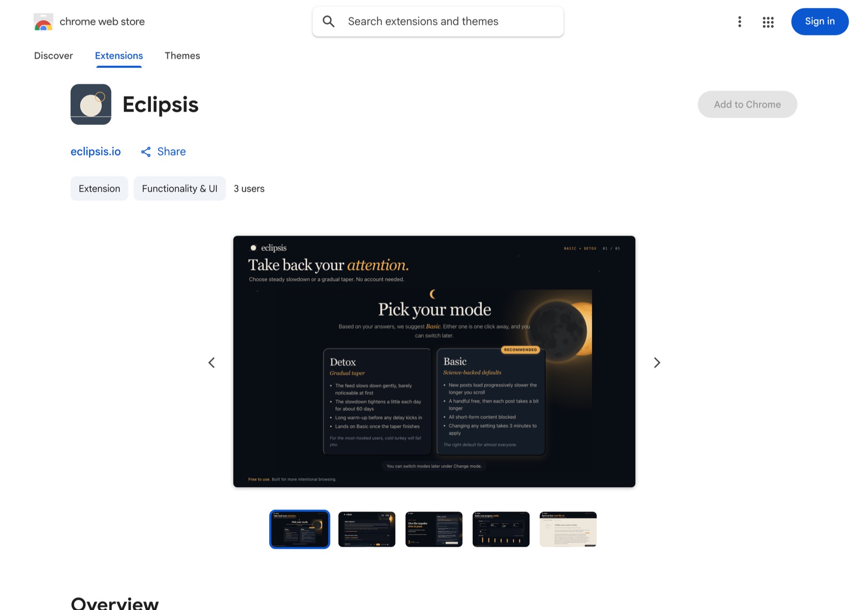
Task: Select the Extensions tab
Action: [119, 55]
